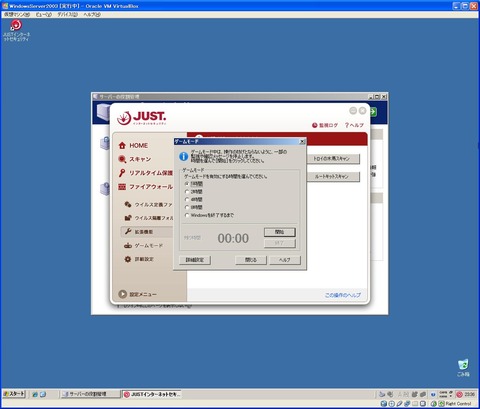
Task: Click show desktop quick launch icon
Action: tap(43, 394)
